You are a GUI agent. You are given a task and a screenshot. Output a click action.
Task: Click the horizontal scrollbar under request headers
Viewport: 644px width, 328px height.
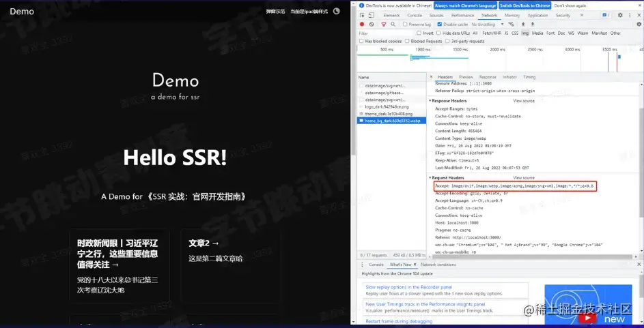tap(532, 256)
